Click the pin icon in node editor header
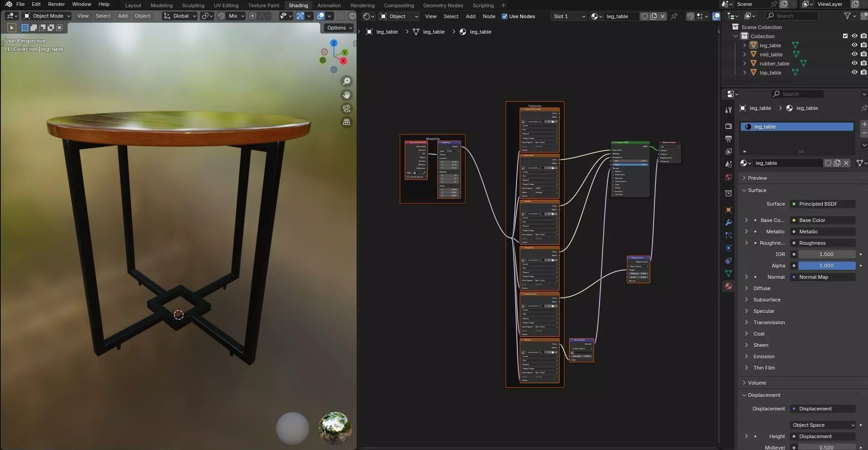 pyautogui.click(x=674, y=16)
